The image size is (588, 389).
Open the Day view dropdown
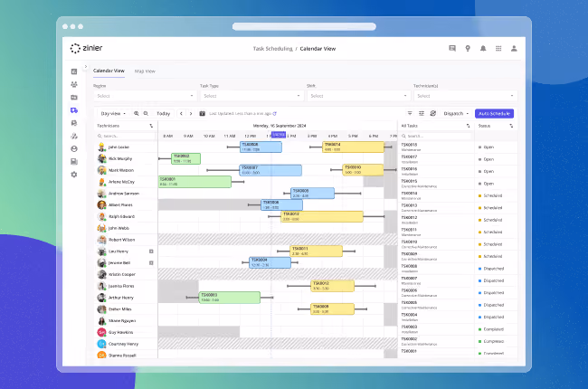coord(113,113)
